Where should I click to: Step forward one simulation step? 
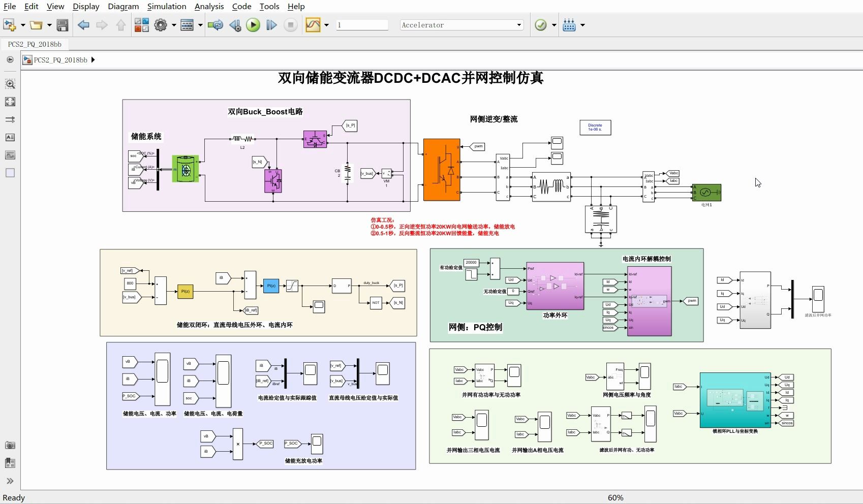(271, 24)
